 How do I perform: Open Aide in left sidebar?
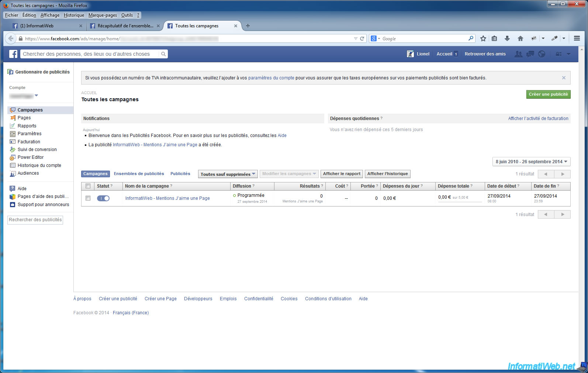[x=22, y=189]
